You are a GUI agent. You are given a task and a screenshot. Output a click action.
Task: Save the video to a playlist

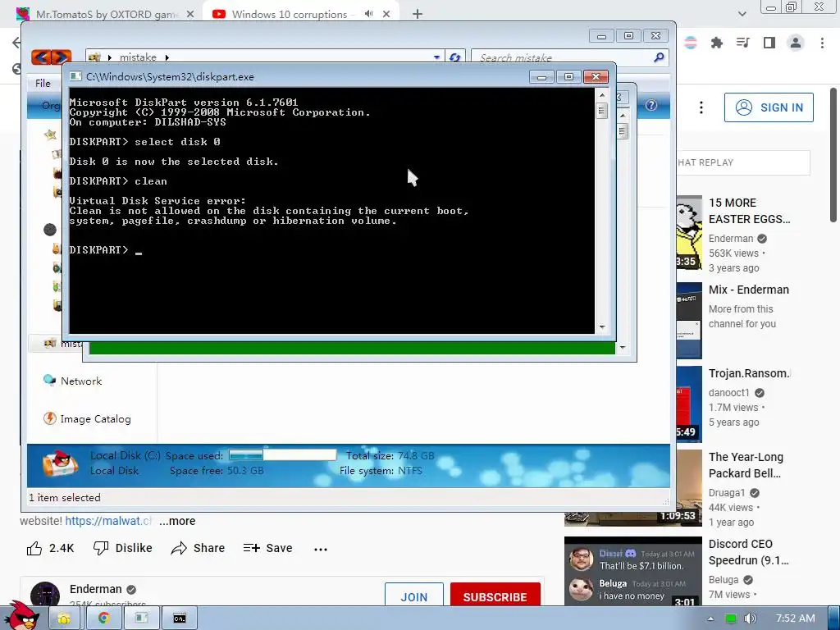point(267,548)
